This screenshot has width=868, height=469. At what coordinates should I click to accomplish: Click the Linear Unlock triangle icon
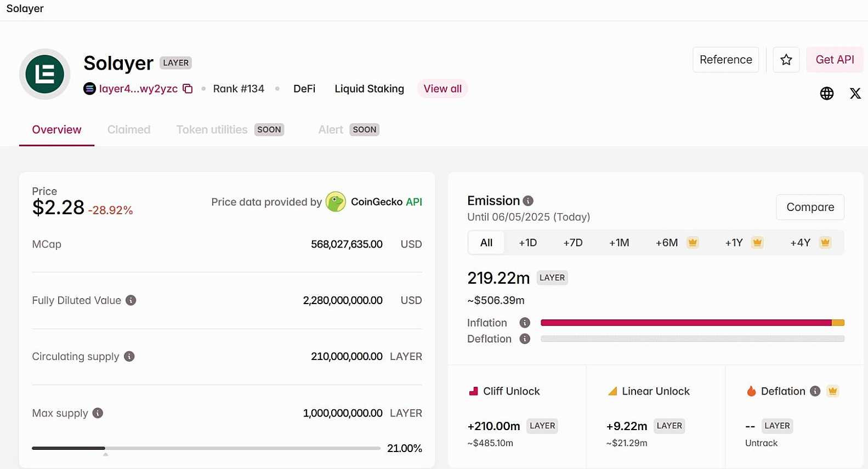pos(612,391)
